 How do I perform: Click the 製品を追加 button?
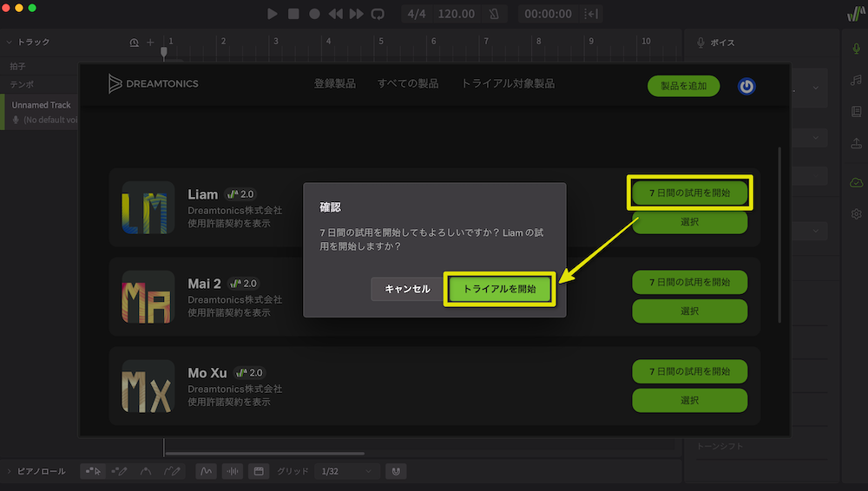[684, 86]
